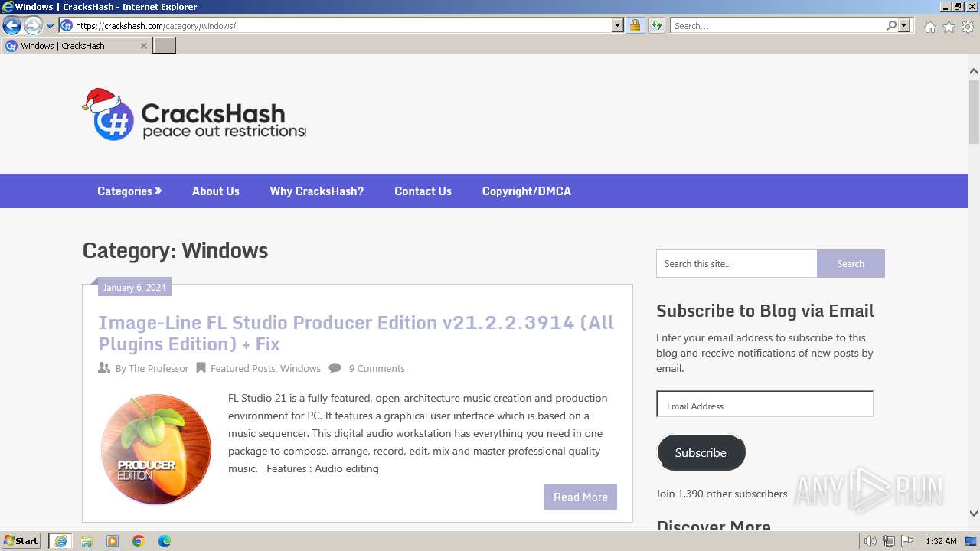Click the Show desktop button
Screen dimensions: 980x551
971,541
